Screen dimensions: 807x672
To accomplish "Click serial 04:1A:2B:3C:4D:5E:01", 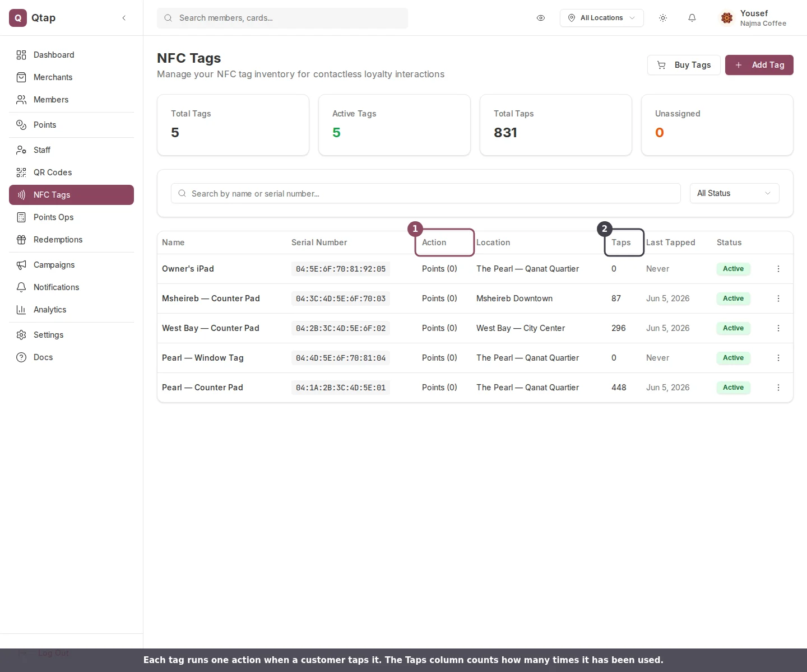I will (341, 388).
